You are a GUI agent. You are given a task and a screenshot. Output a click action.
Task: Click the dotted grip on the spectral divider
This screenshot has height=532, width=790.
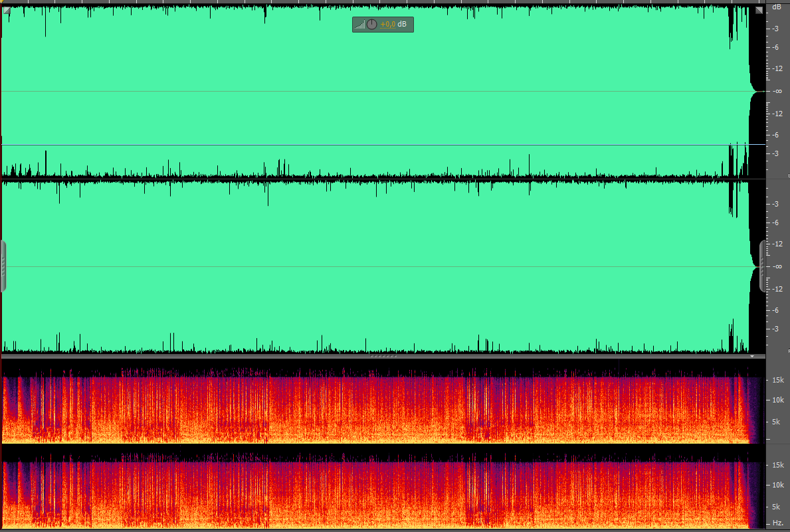coord(383,356)
